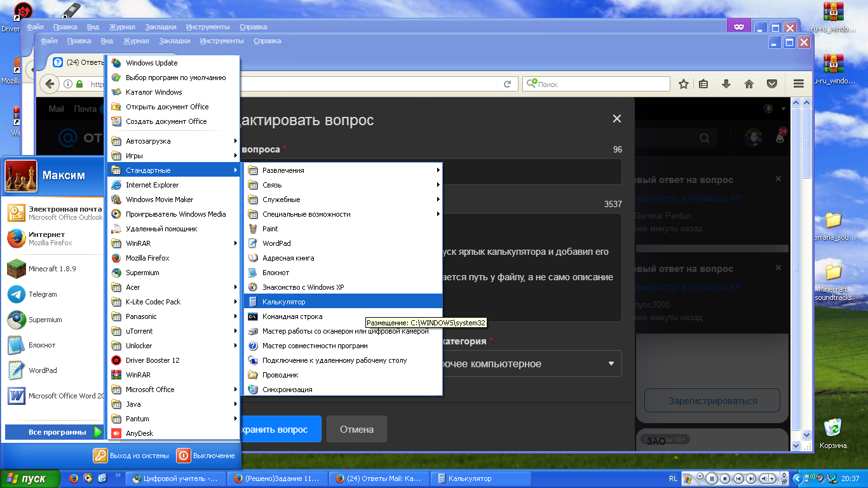The width and height of the screenshot is (868, 488).
Task: Switch to Цифровой учитель taskbar button
Action: 175,478
